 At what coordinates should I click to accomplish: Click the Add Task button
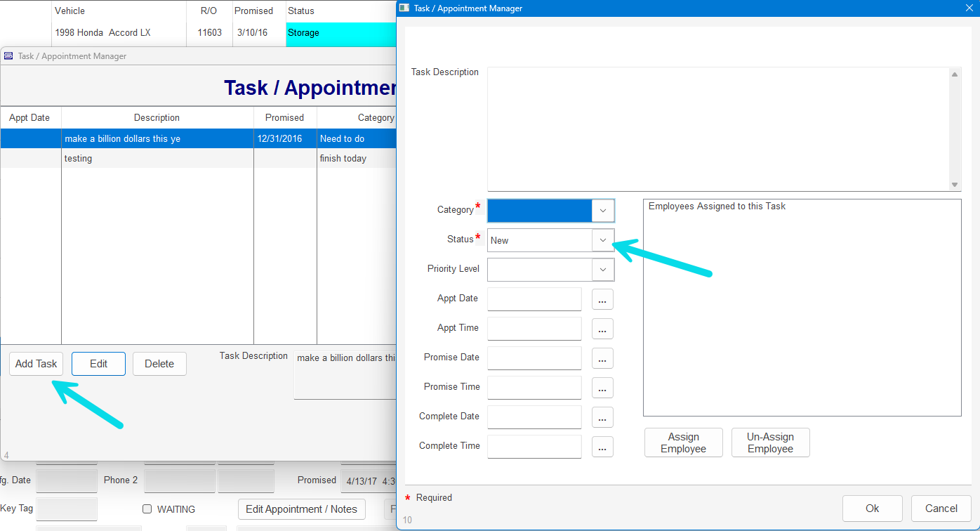(x=37, y=364)
